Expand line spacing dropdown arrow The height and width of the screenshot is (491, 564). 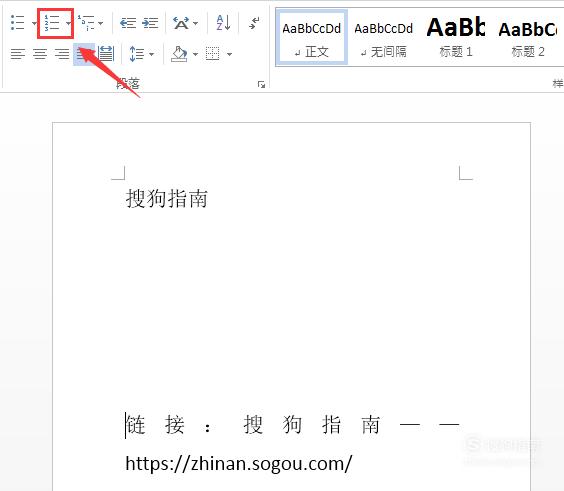[151, 54]
